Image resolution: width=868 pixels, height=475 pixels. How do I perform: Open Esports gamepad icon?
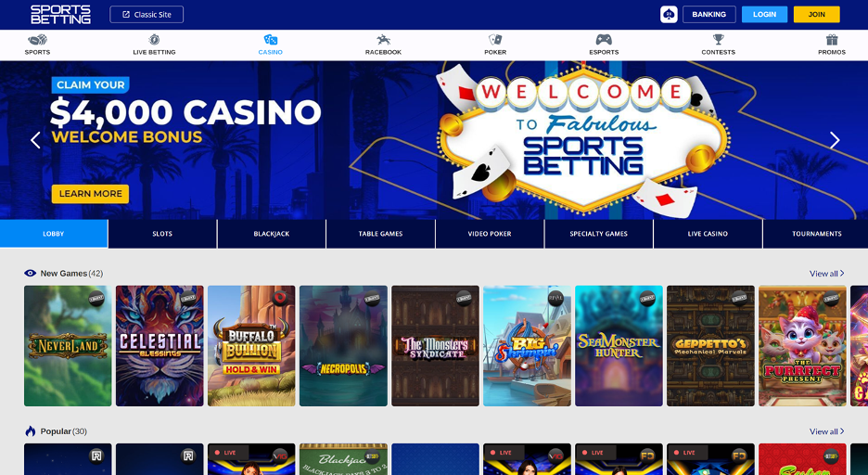(604, 40)
